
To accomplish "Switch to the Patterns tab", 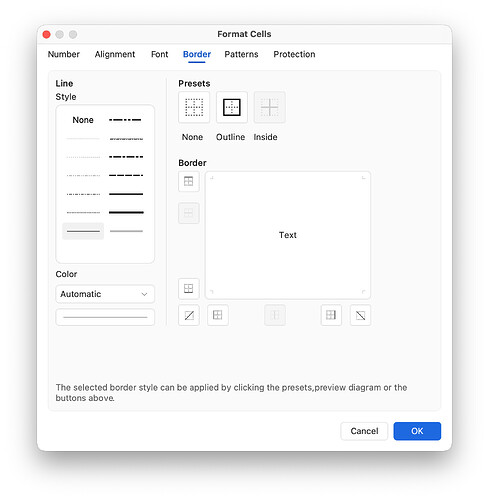I will click(x=241, y=54).
